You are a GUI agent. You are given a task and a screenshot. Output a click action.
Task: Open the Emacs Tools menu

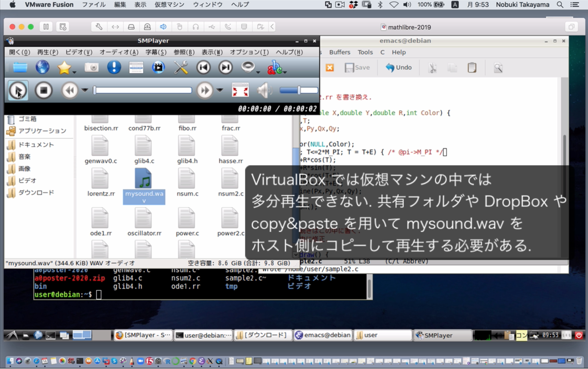tap(365, 52)
